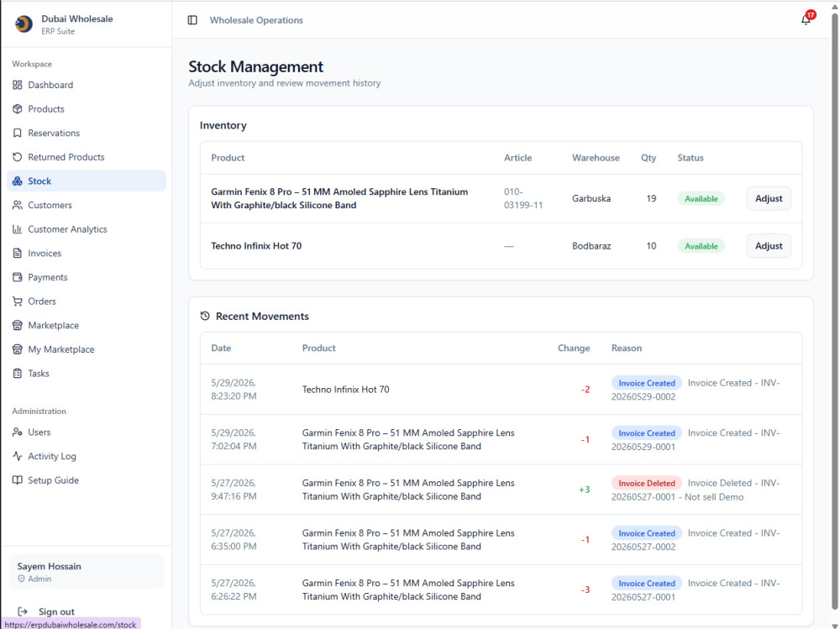This screenshot has width=840, height=629.
Task: Click the Setup Guide book icon
Action: tap(18, 480)
